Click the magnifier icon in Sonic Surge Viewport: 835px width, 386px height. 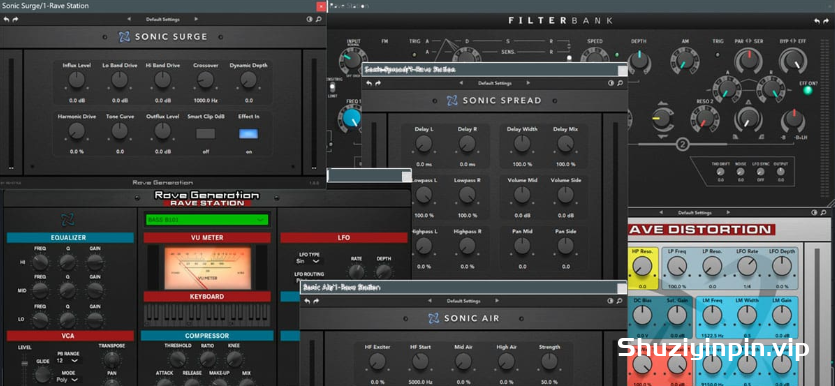pyautogui.click(x=318, y=19)
